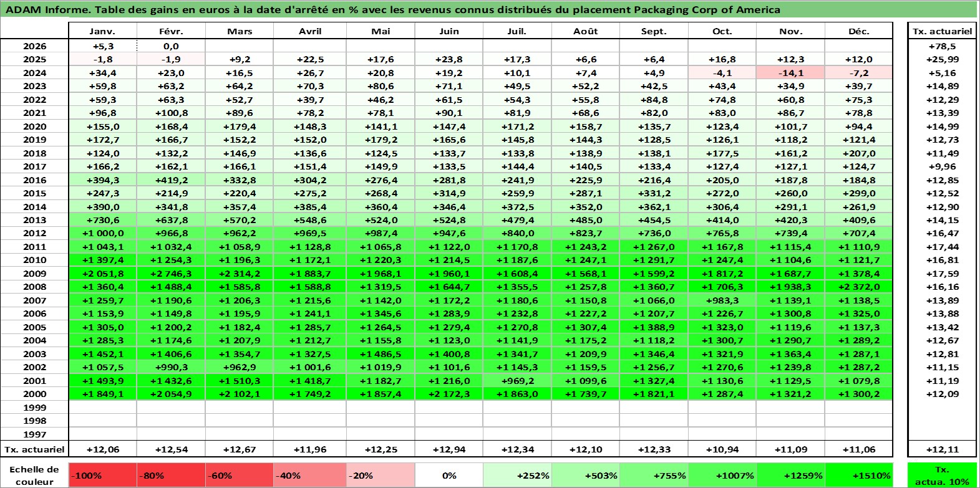980x488 pixels.
Task: Click the +1510% bright green swatch
Action: (x=859, y=475)
